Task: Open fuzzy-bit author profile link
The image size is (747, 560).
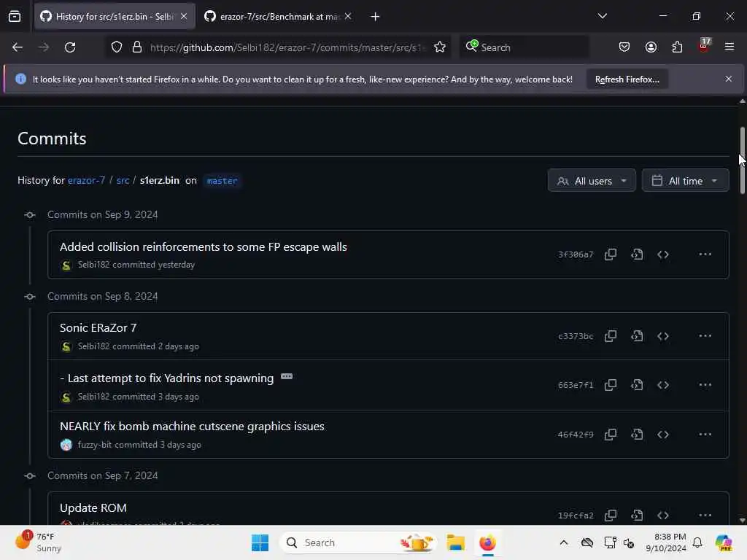Action: click(94, 445)
